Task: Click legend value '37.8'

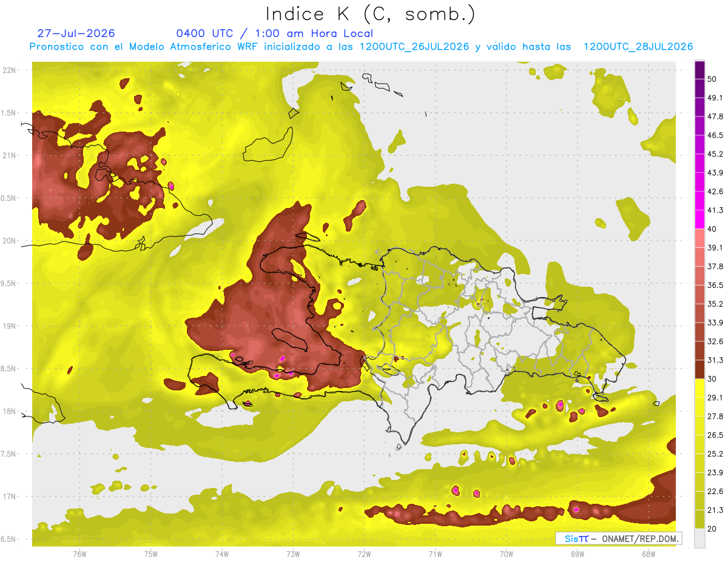Action: pos(715,266)
